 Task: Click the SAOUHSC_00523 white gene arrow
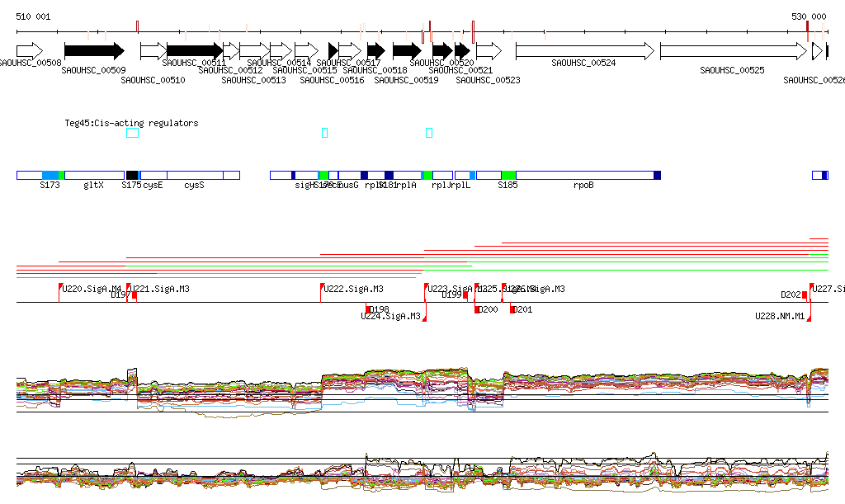click(489, 51)
